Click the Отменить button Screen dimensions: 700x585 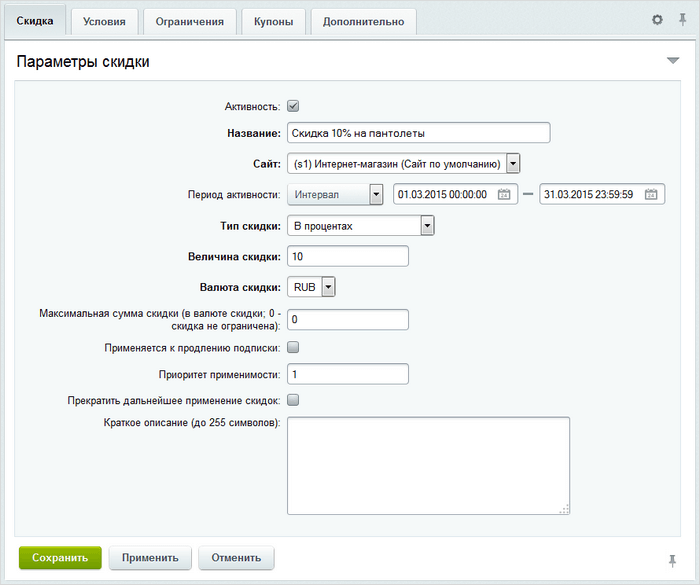pyautogui.click(x=236, y=558)
